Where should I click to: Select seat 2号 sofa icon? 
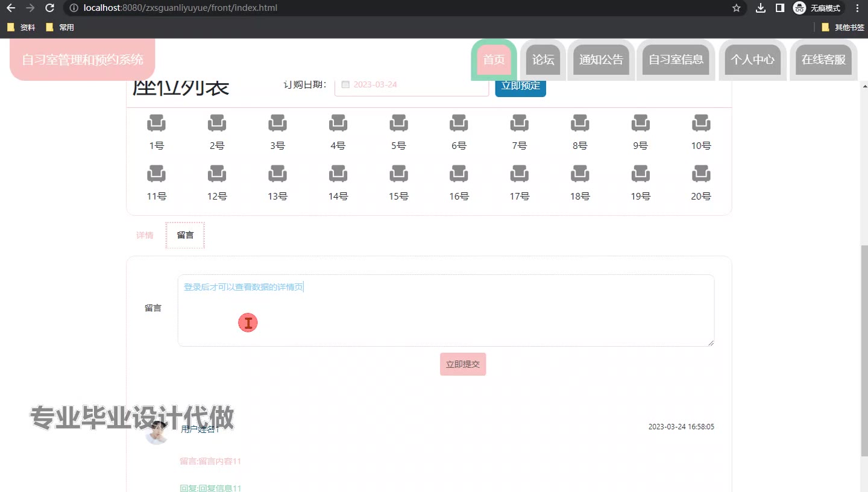pos(217,123)
